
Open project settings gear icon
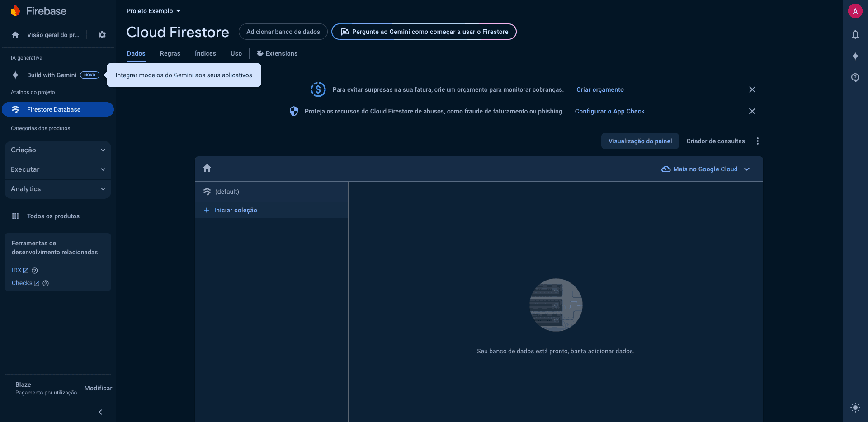point(102,35)
